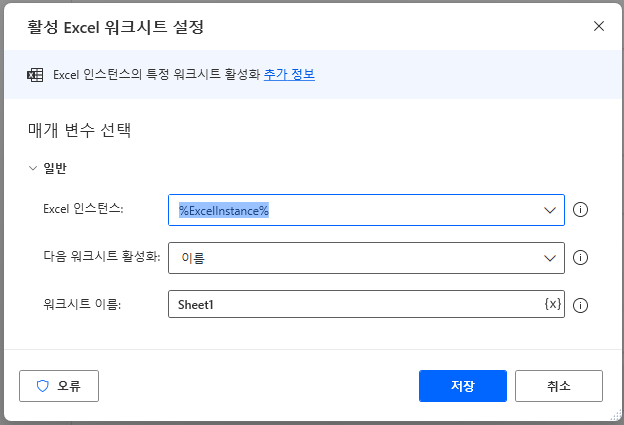
Task: Click the info icon beside Excel 인스턴스 field
Action: (x=580, y=210)
